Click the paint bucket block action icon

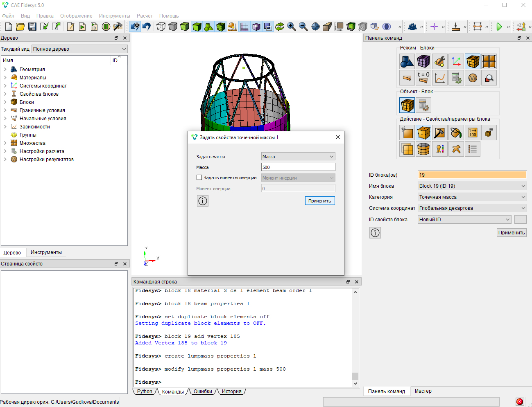click(456, 133)
